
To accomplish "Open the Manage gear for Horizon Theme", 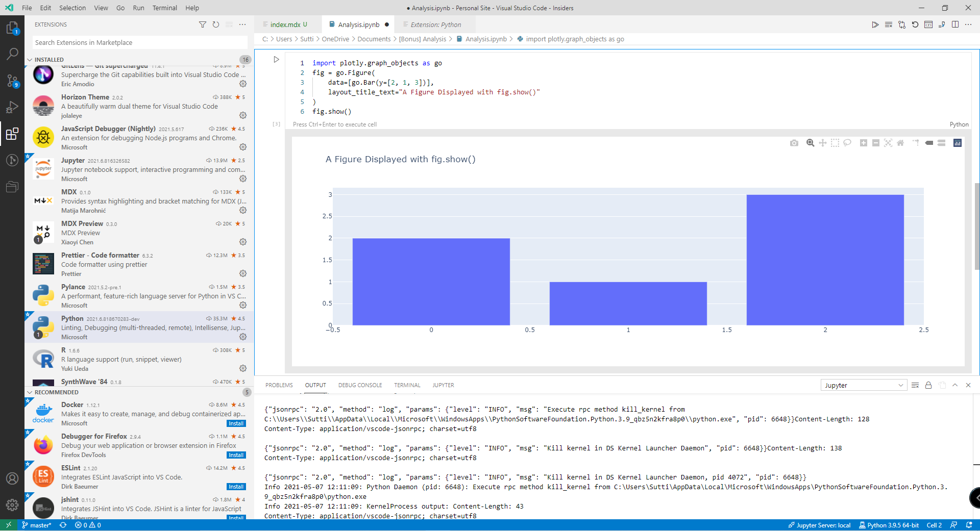I will [243, 115].
